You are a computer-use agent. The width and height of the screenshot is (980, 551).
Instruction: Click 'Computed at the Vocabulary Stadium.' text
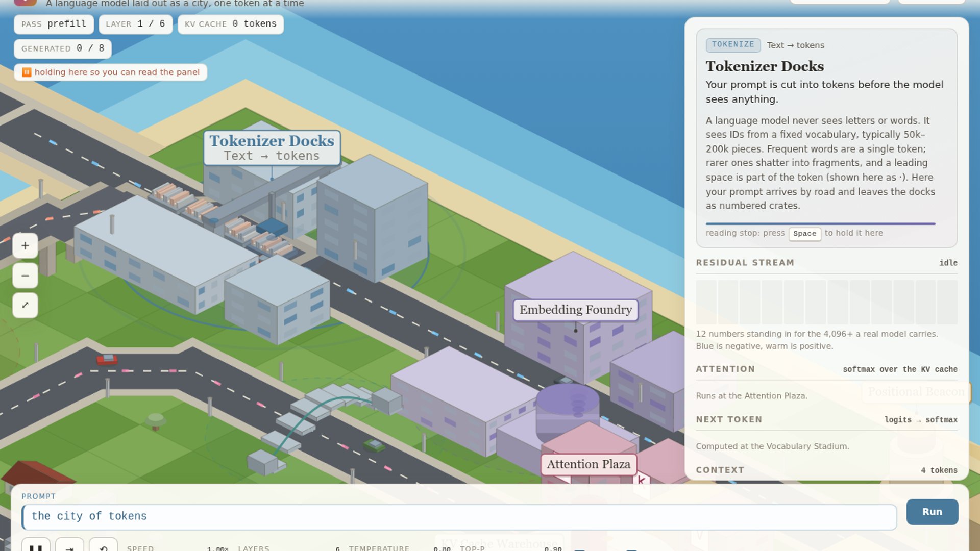click(772, 446)
